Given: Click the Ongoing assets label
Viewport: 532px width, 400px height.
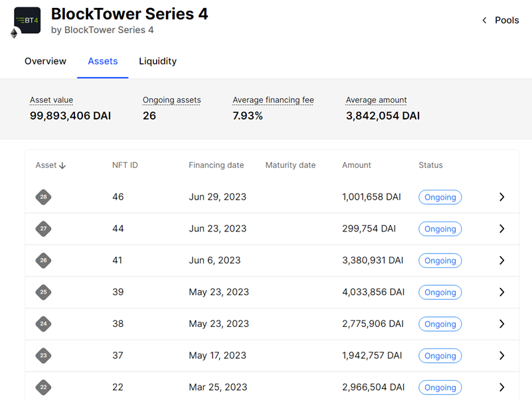Looking at the screenshot, I should pyautogui.click(x=171, y=100).
